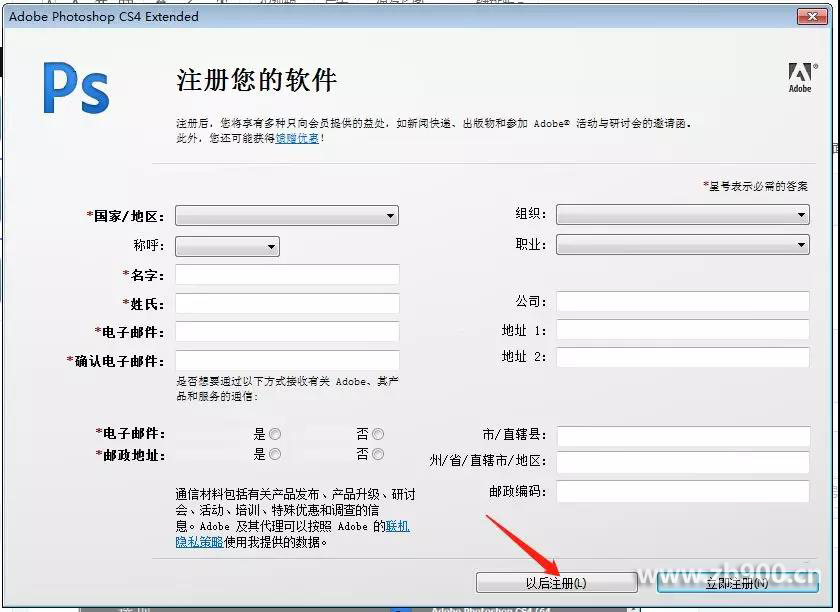
Task: Click into the 姓氏 input field
Action: click(x=286, y=304)
